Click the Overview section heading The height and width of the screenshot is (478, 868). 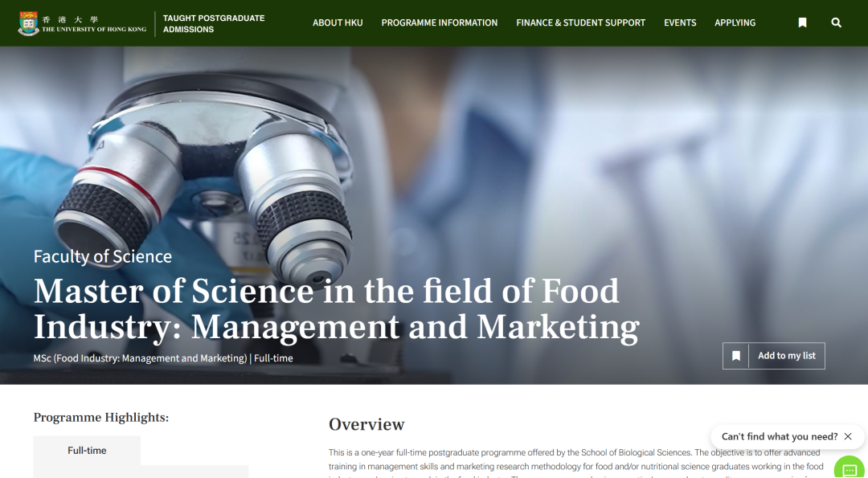[366, 424]
